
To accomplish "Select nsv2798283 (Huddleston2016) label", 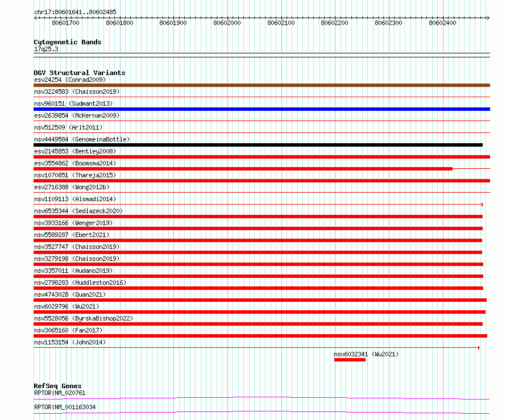I will tap(80, 282).
